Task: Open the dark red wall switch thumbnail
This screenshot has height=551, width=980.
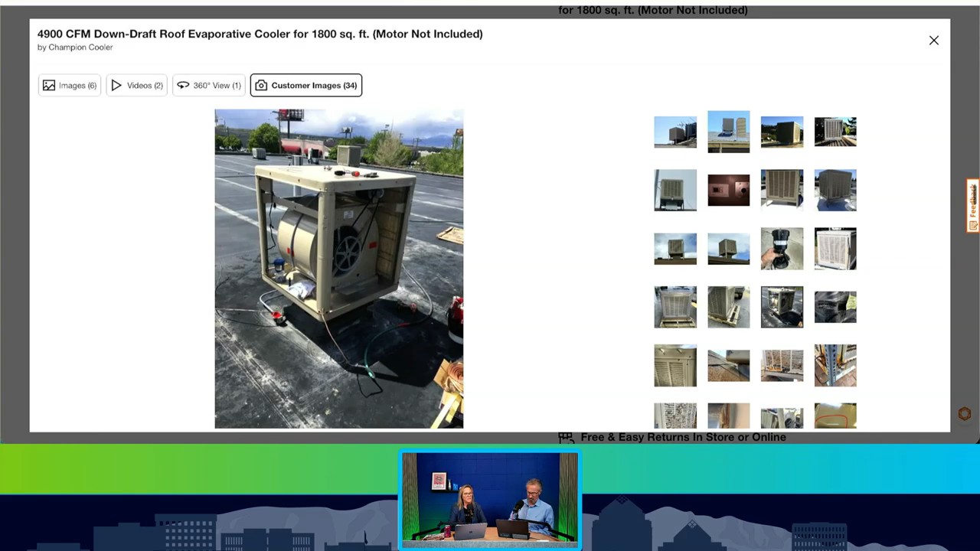Action: [x=729, y=190]
